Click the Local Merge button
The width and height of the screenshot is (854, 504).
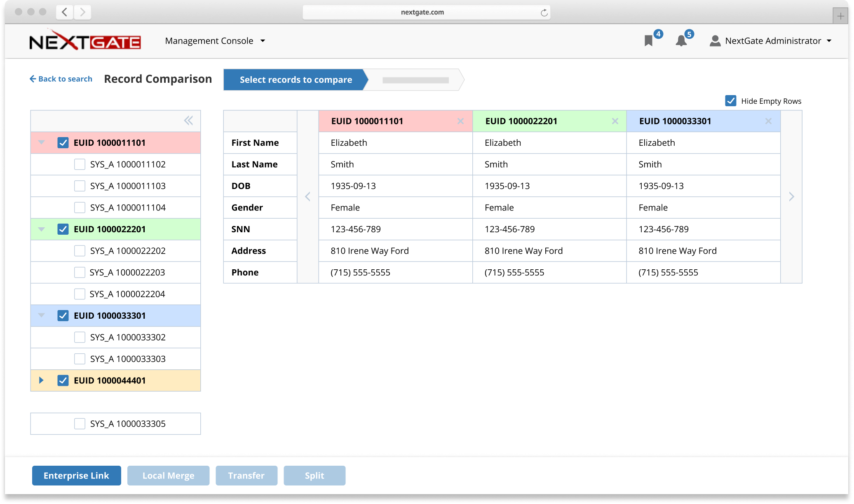click(168, 476)
